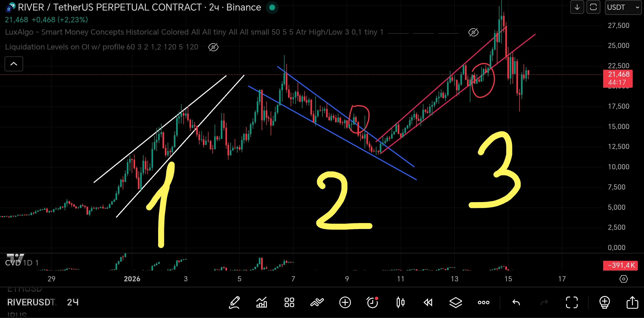
Task: Toggle the market status green dot
Action: 272,7
